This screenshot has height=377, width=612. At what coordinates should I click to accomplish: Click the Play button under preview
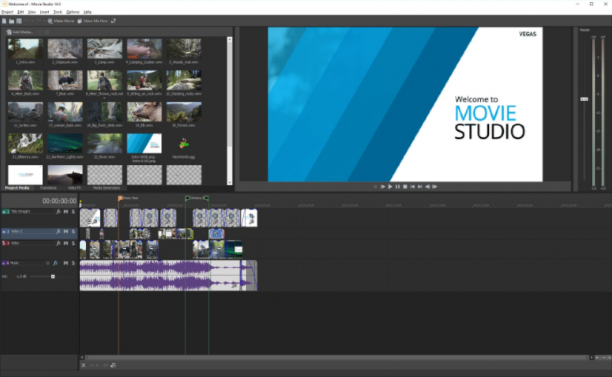pyautogui.click(x=390, y=187)
